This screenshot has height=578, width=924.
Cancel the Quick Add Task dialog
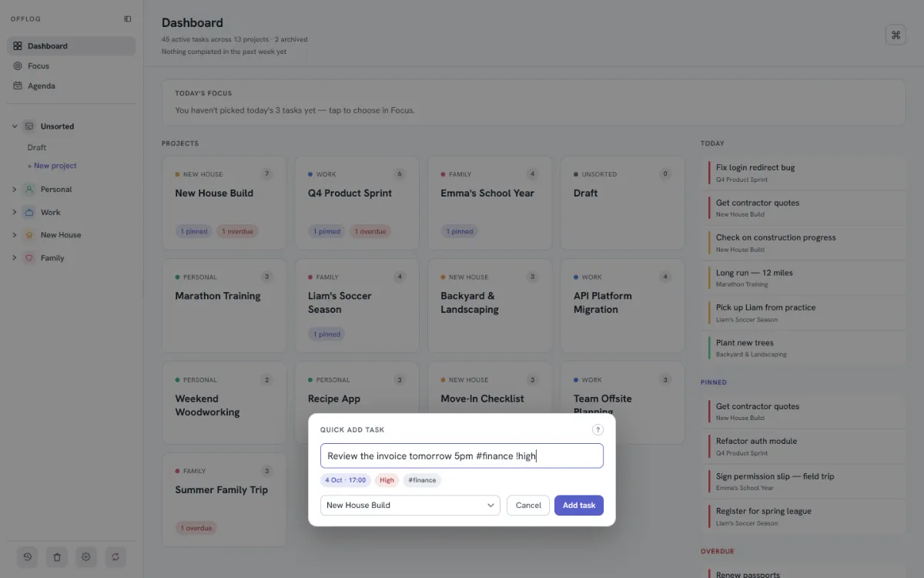528,506
